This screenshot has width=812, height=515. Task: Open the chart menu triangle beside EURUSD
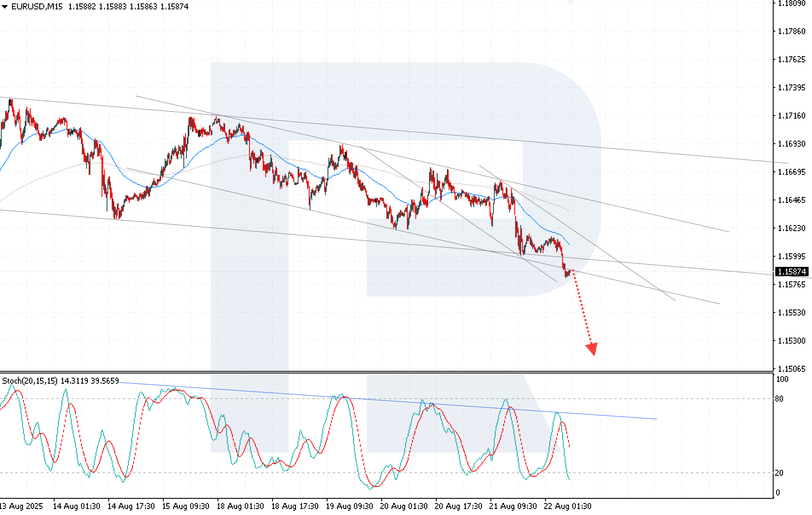click(5, 7)
